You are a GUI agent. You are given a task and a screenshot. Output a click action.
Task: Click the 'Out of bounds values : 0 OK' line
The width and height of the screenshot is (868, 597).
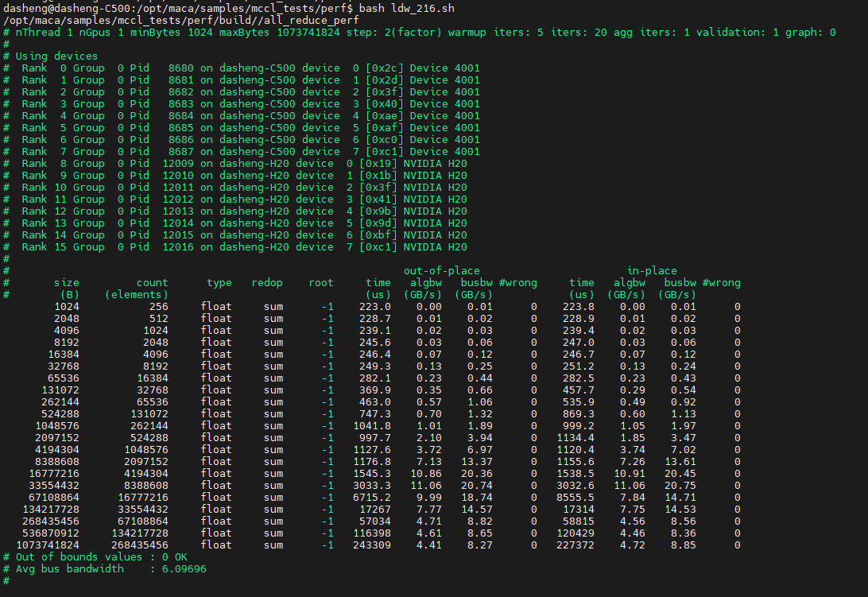[x=95, y=557]
